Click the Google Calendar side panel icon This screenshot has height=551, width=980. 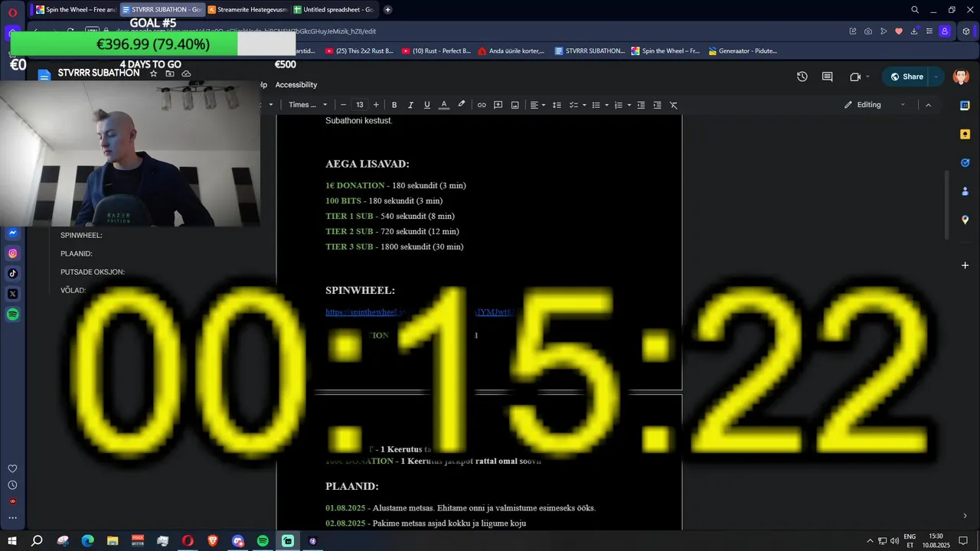click(965, 106)
